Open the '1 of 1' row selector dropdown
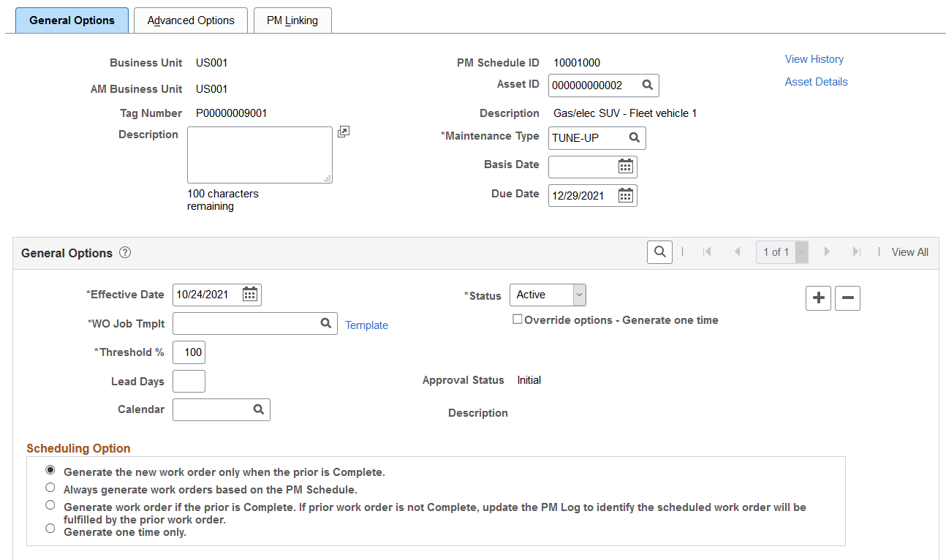The width and height of the screenshot is (946, 560). (782, 252)
